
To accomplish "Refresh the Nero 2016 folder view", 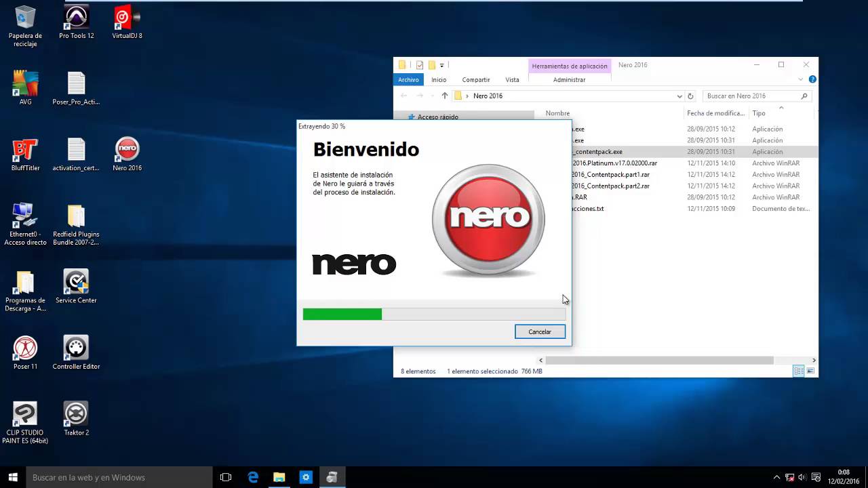I will click(690, 96).
